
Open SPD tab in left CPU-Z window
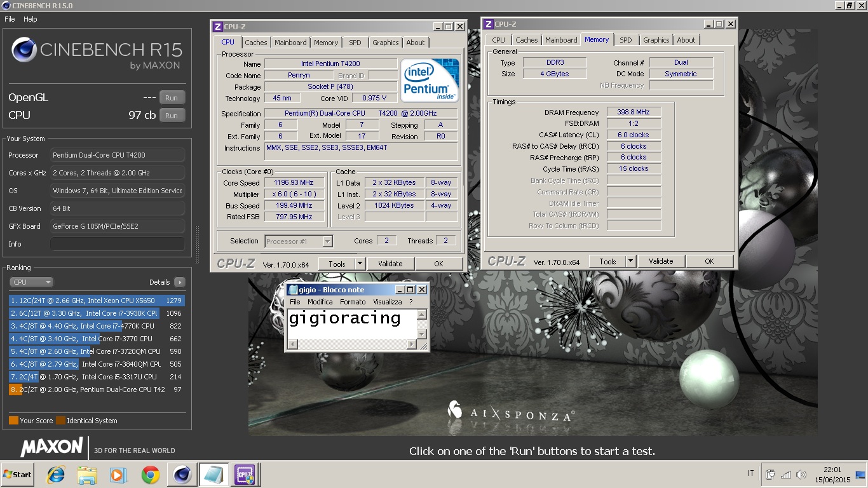(355, 43)
